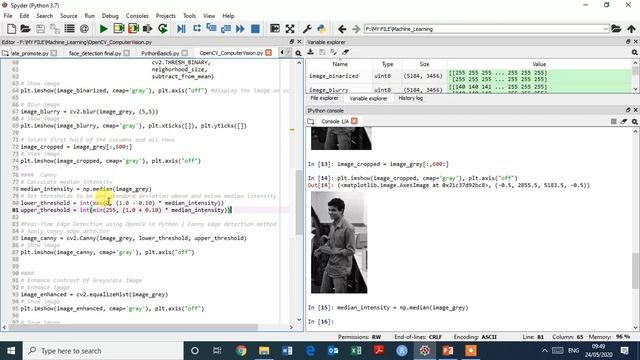Switch to File explorer tab

[324, 98]
